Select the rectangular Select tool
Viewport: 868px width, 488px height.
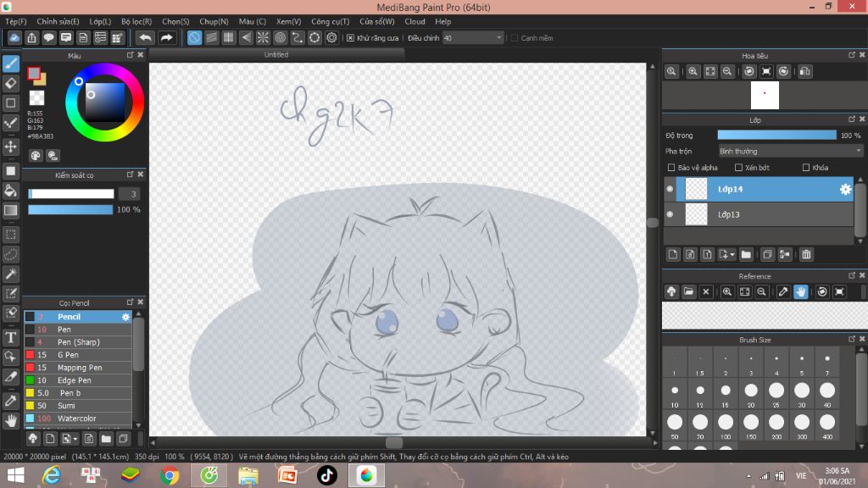[11, 235]
